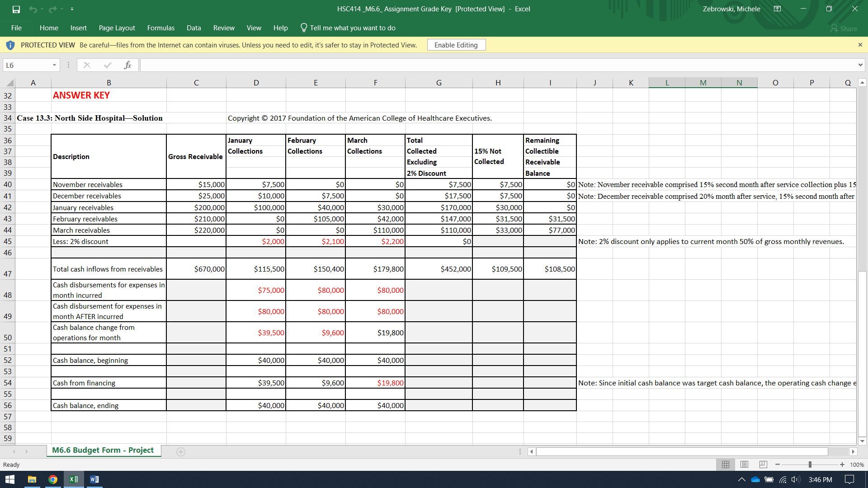Image resolution: width=868 pixels, height=488 pixels.
Task: Click Tell me what you want to do
Action: point(348,28)
